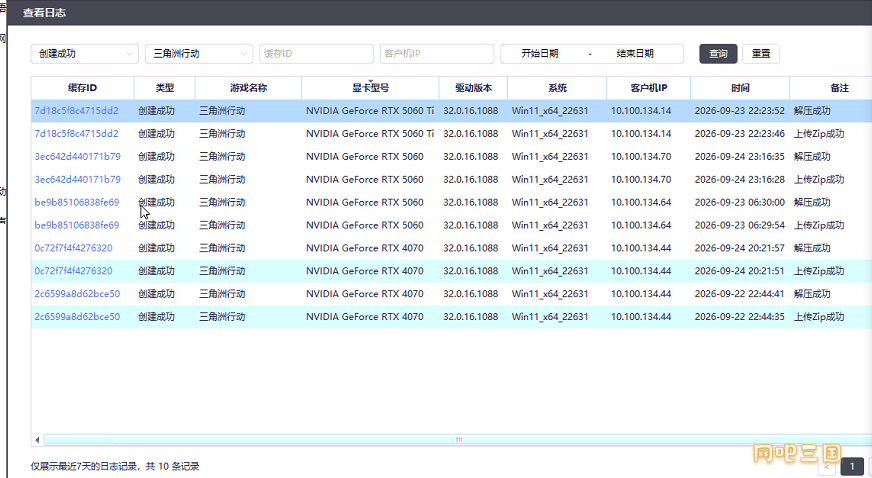Click NVIDIA GeForce RTX 4070 in 20:21:57 row
872x478 pixels.
pos(365,247)
